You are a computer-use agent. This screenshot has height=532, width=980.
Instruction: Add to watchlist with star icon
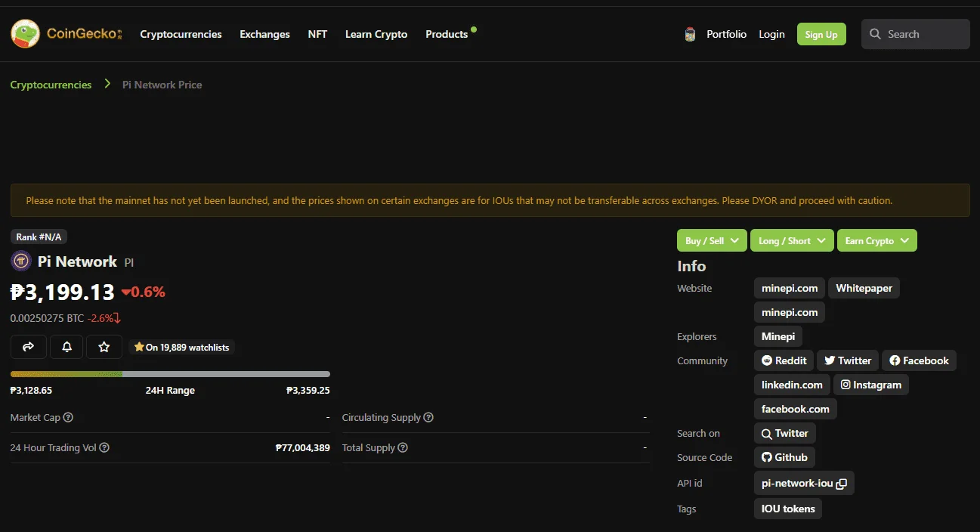coord(104,347)
